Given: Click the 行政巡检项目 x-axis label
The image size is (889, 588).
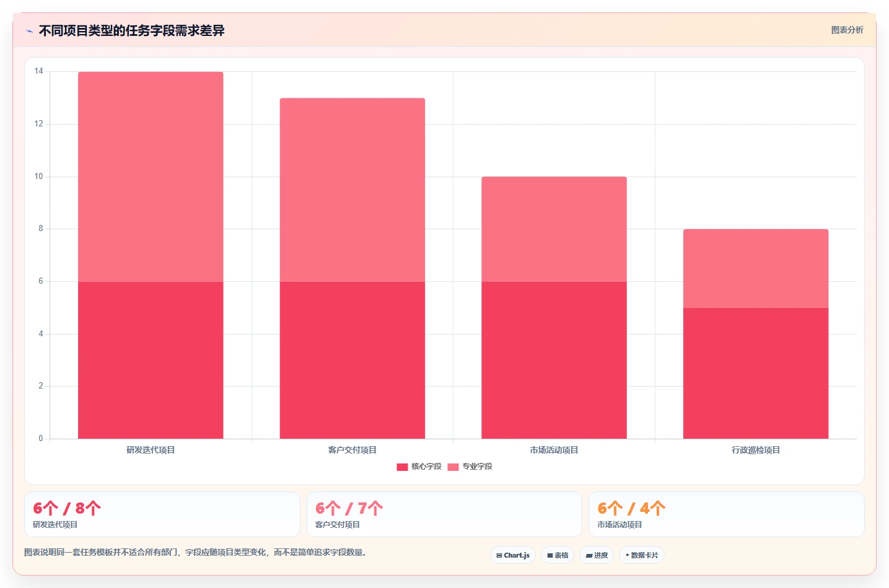Looking at the screenshot, I should coord(756,450).
